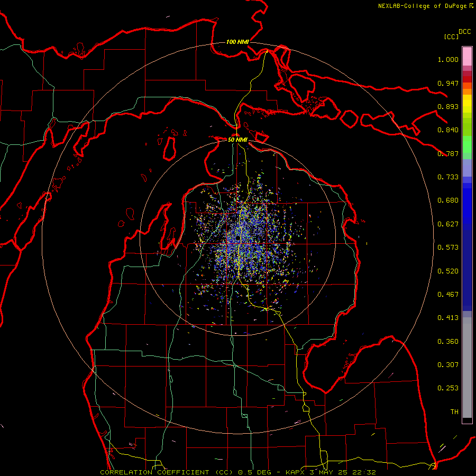Click the 0.520 legend value

(x=448, y=271)
